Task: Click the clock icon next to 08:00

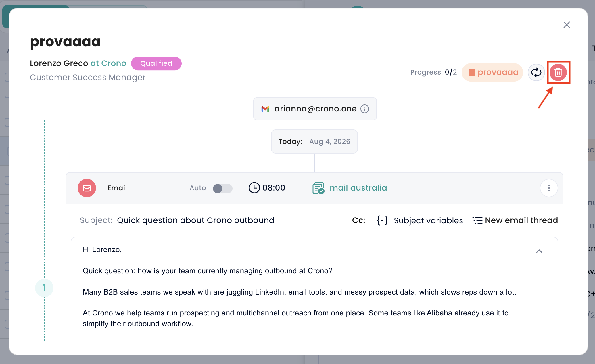Action: (x=254, y=188)
